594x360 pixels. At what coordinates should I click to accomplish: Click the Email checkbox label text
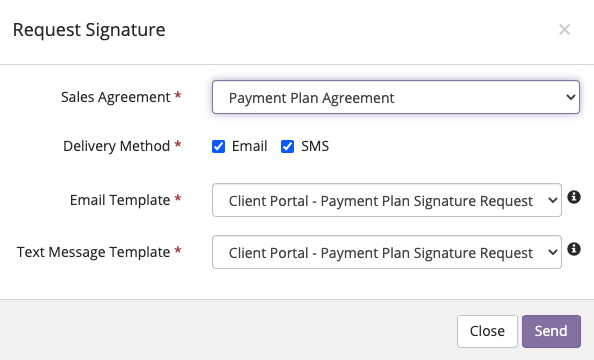249,146
